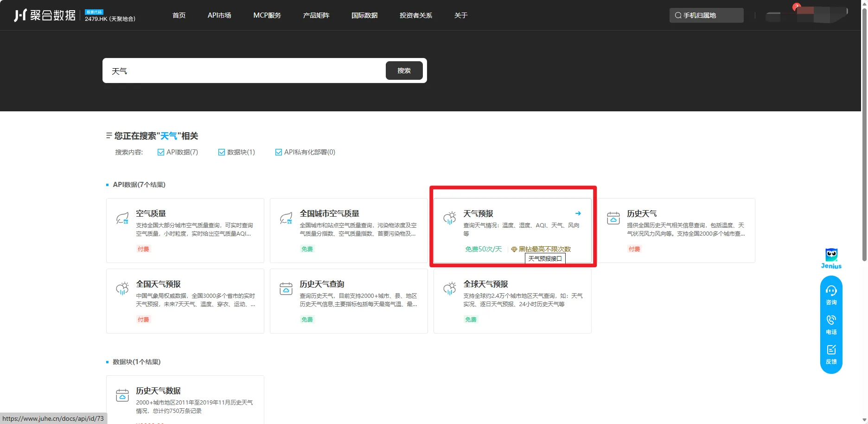Image resolution: width=868 pixels, height=424 pixels.
Task: Click 免费50次/天 on 天气预报 card
Action: tap(483, 249)
